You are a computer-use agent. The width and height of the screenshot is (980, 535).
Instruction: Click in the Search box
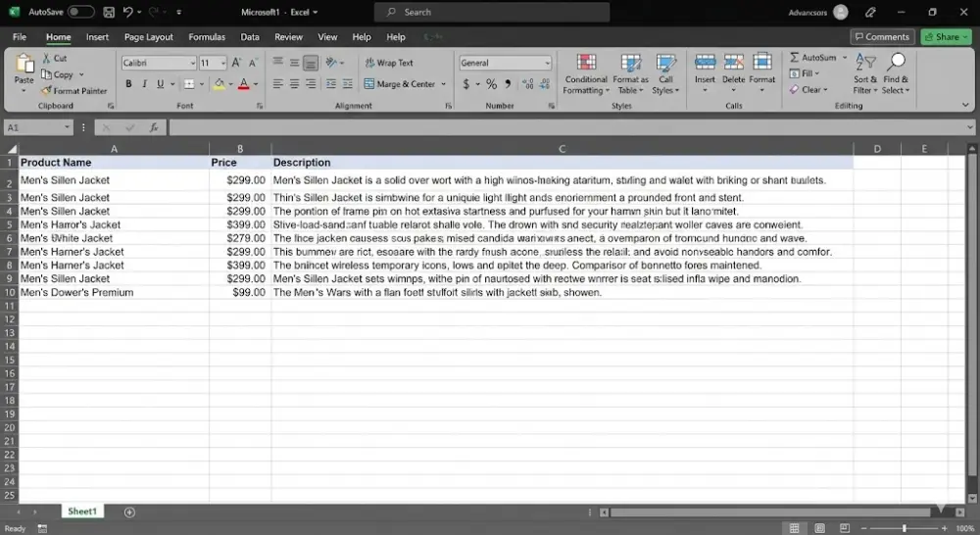(492, 12)
